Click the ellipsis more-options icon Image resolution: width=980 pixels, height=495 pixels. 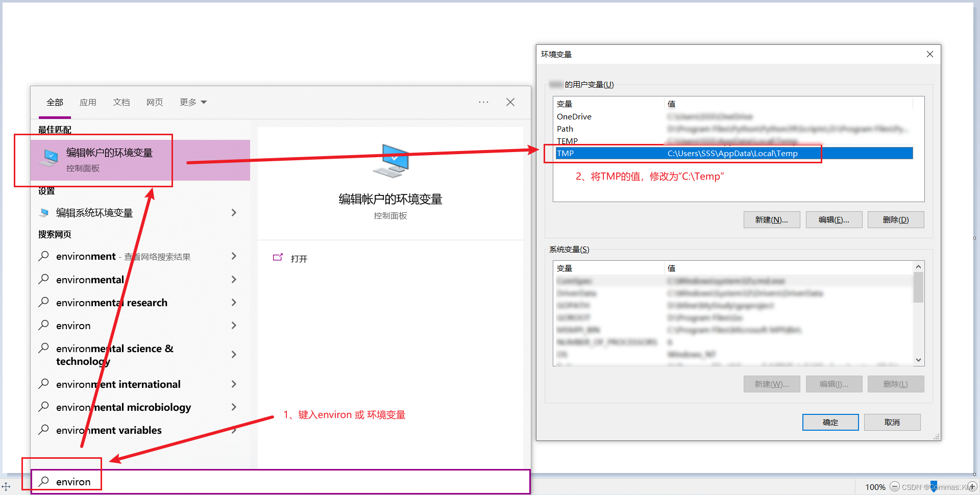(483, 102)
